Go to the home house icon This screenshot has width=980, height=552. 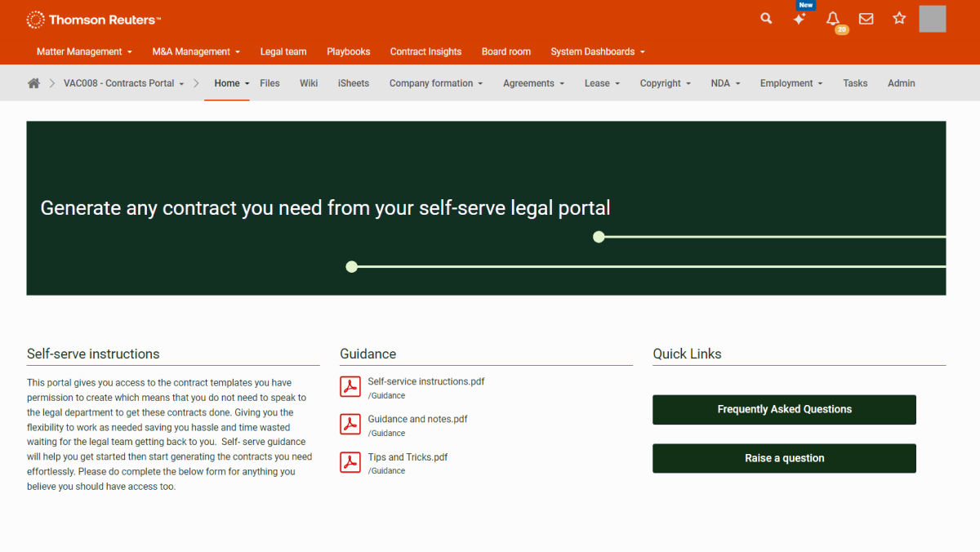[33, 83]
